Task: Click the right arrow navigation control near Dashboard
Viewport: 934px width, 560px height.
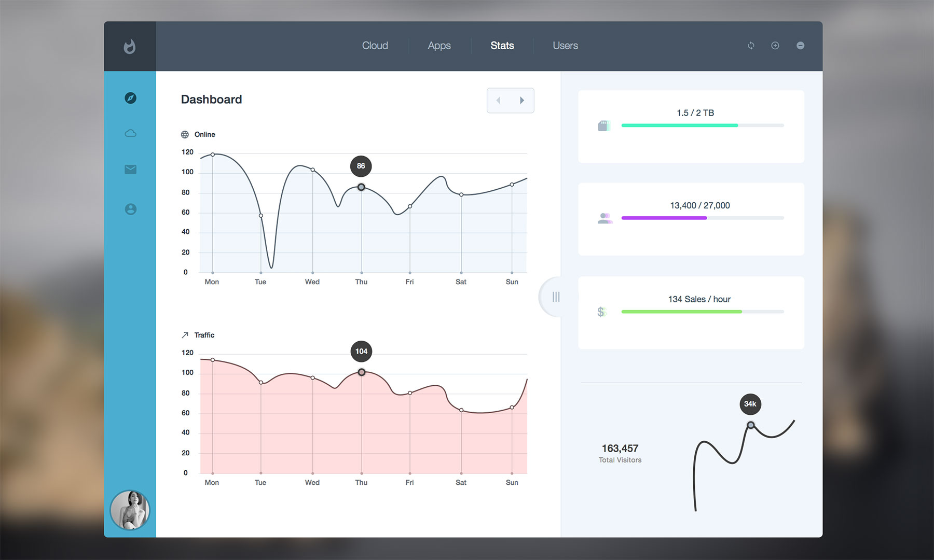Action: pos(523,100)
